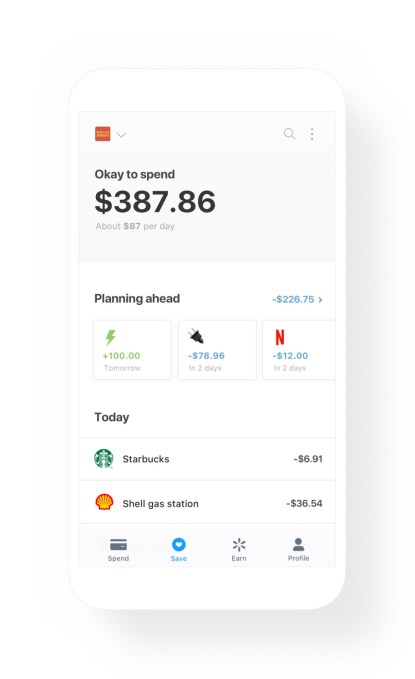Select the -$78.96 electric bill card
The image size is (415, 679).
click(x=217, y=350)
